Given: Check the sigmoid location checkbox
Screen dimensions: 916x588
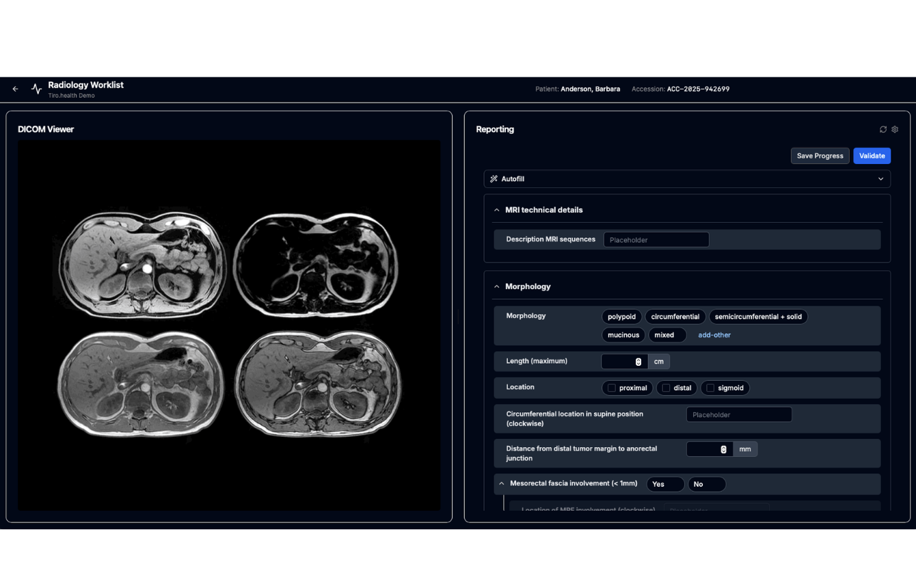Looking at the screenshot, I should click(711, 388).
